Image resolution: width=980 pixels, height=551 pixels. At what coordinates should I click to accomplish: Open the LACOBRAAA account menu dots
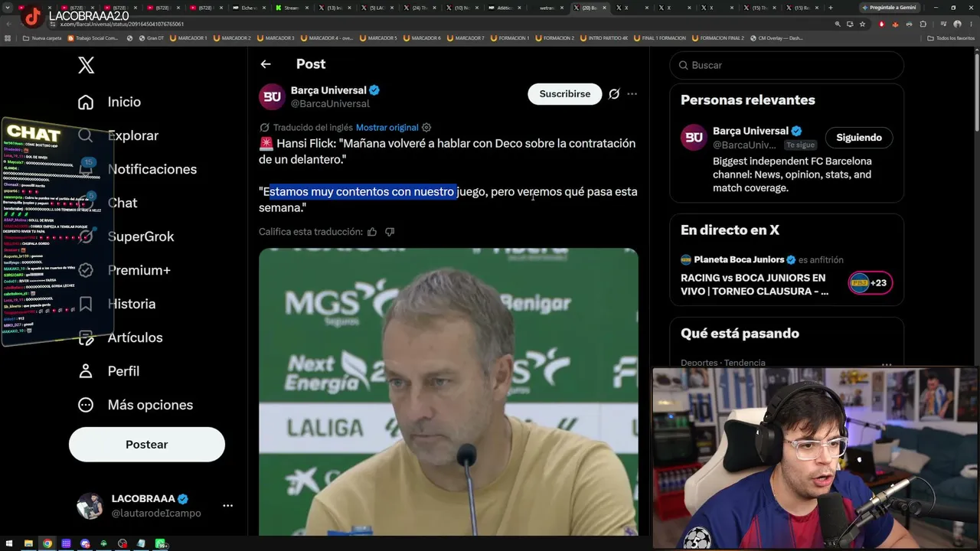pyautogui.click(x=227, y=506)
